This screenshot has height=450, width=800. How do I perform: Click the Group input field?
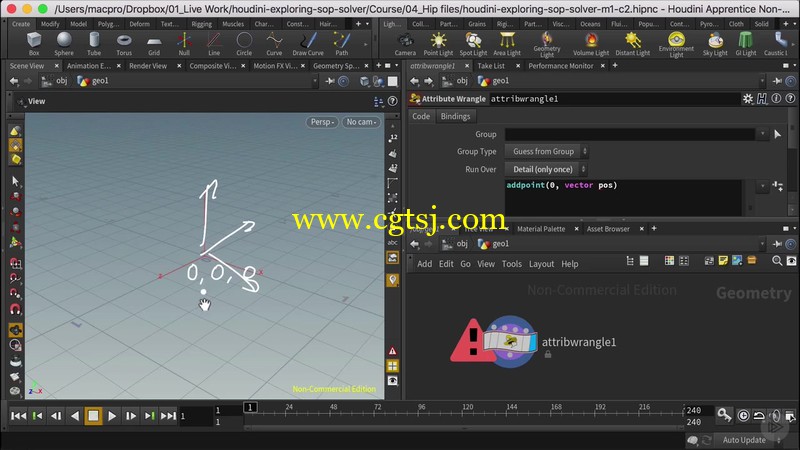coord(630,134)
